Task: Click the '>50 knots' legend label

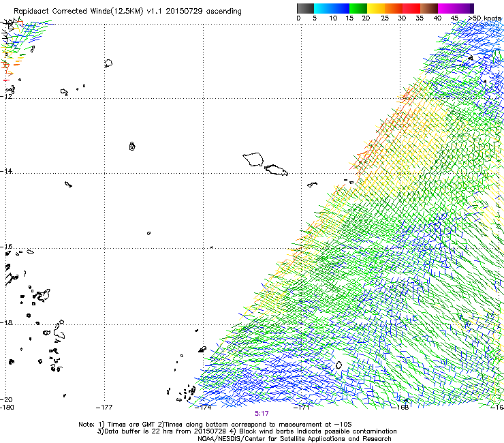Action: tap(484, 18)
